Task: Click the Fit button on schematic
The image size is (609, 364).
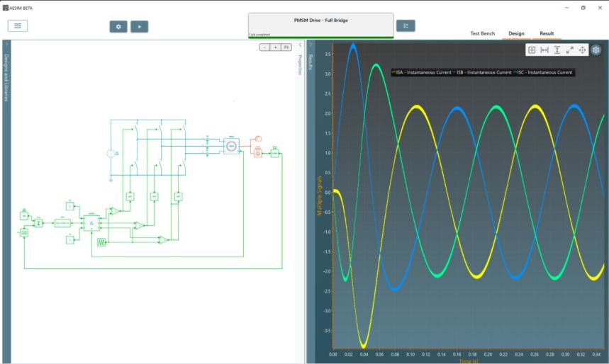Action: [286, 47]
